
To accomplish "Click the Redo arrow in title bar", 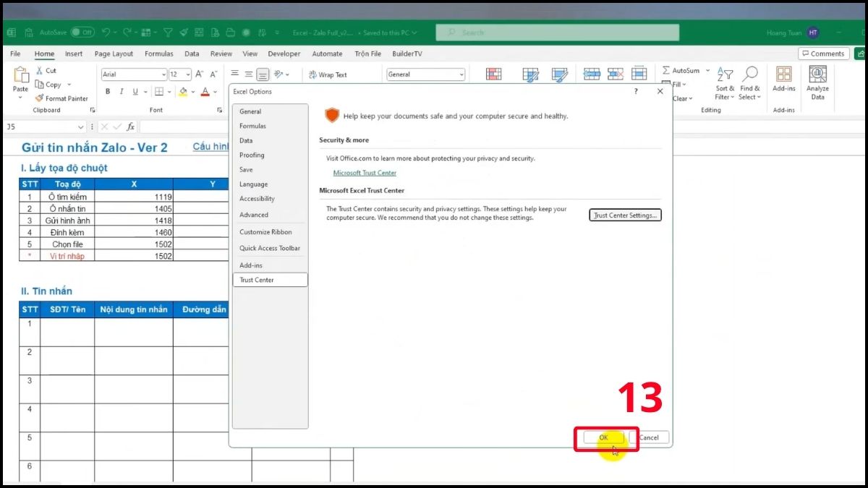I will coord(127,33).
